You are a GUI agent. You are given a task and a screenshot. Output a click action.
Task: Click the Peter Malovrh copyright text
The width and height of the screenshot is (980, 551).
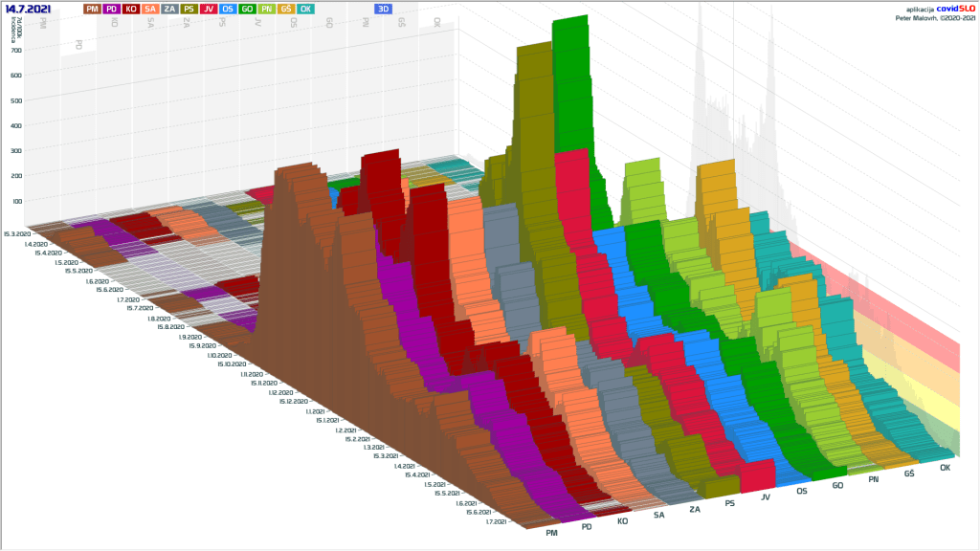pyautogui.click(x=935, y=17)
